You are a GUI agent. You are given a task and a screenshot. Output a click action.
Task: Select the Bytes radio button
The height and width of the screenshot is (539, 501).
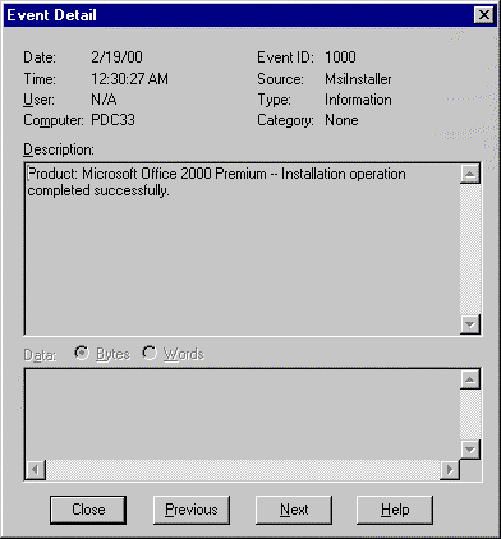click(81, 353)
